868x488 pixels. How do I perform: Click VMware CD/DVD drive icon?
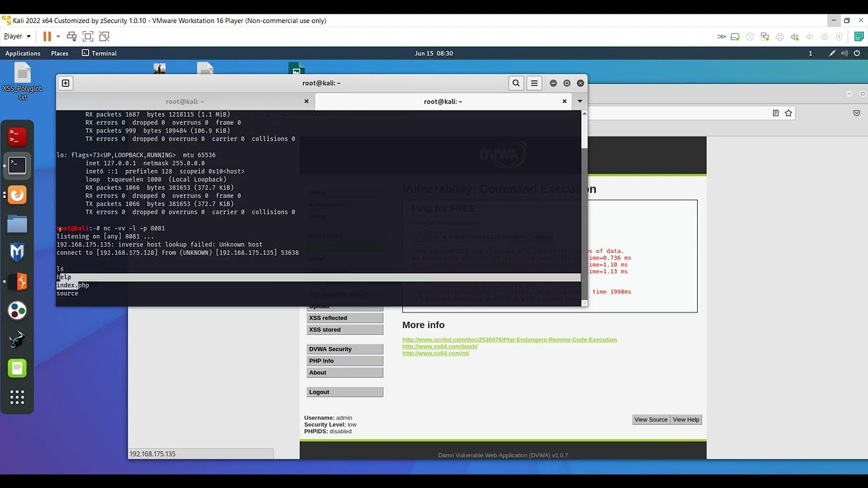[750, 37]
